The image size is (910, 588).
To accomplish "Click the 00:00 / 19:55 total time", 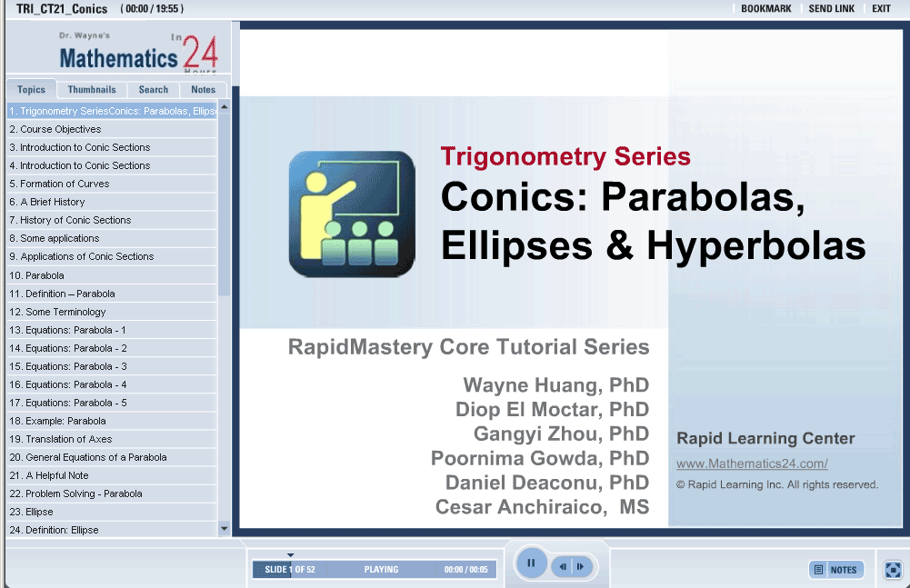I will (x=152, y=9).
